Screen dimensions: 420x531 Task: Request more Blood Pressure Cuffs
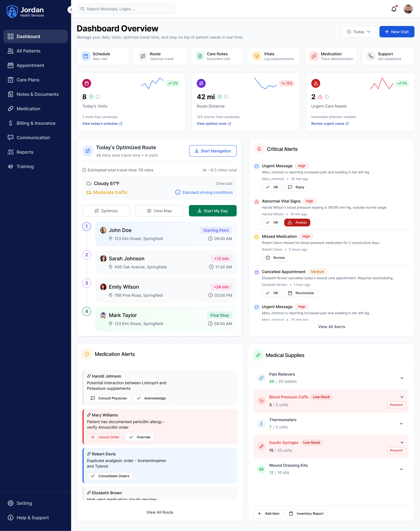[396, 405]
